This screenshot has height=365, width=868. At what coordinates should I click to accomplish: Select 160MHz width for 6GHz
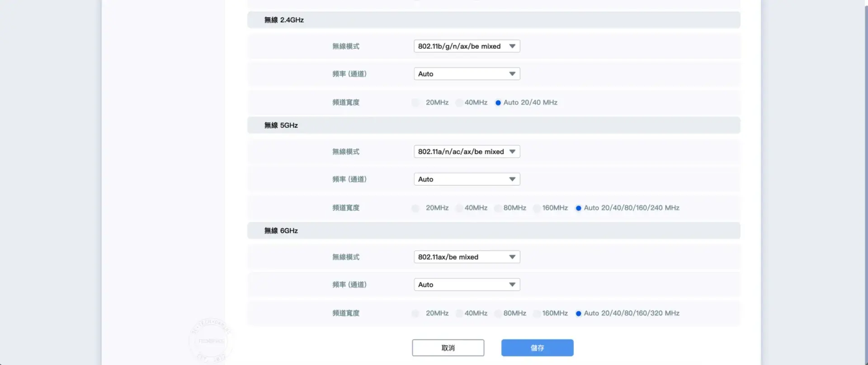coord(537,314)
